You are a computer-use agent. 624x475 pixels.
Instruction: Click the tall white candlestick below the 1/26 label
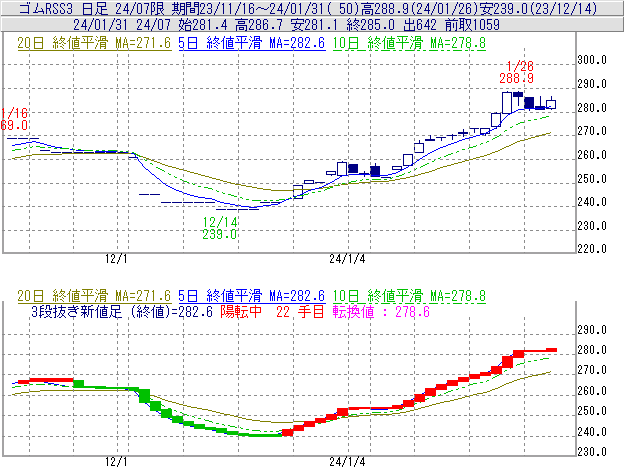[x=507, y=103]
